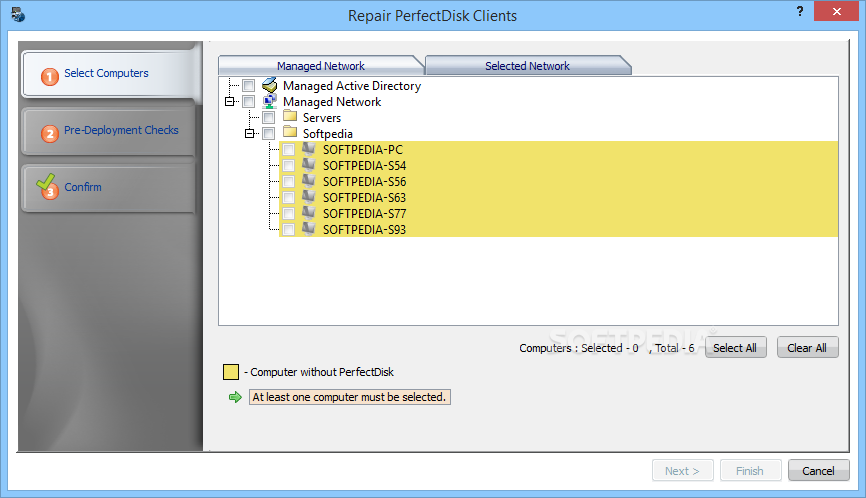
Task: Select the Managed Active Directory label
Action: click(x=352, y=86)
